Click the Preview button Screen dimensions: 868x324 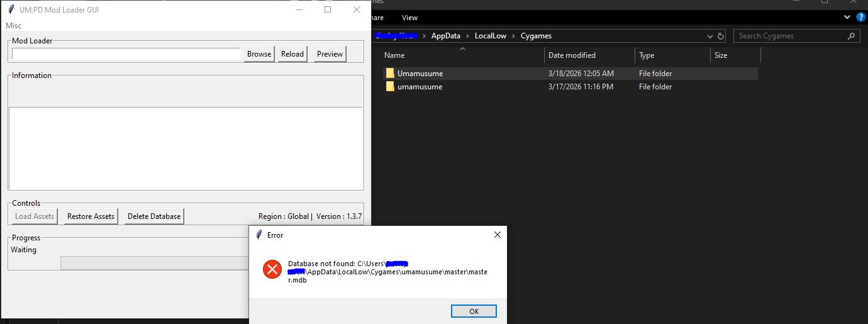(330, 54)
